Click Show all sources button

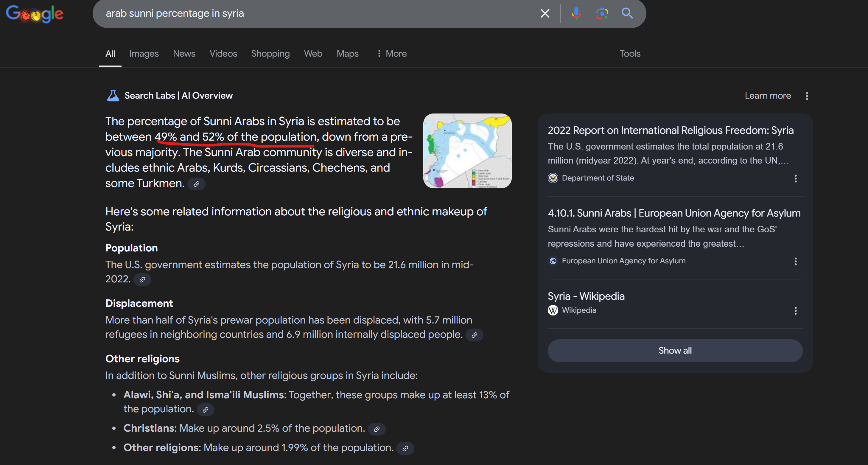(x=675, y=351)
